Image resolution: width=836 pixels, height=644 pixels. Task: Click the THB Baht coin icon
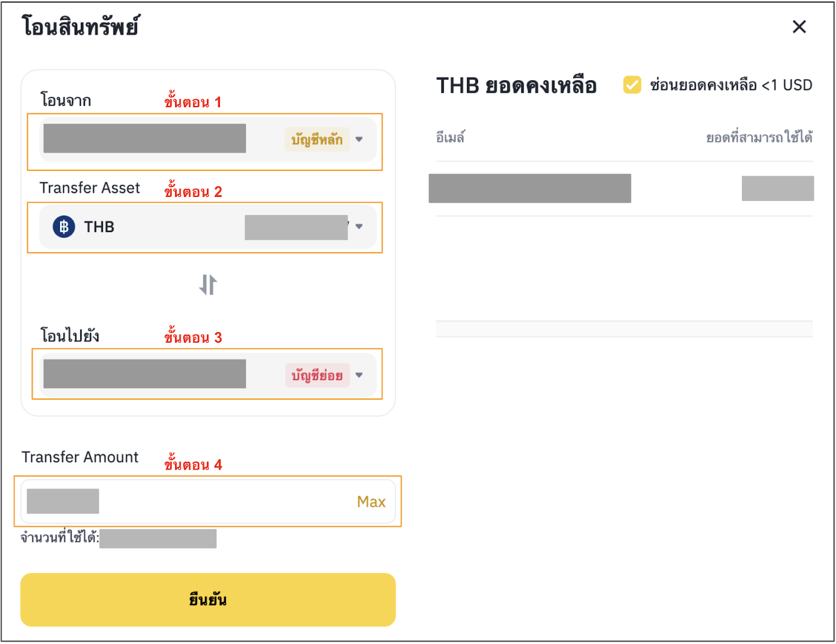(64, 227)
